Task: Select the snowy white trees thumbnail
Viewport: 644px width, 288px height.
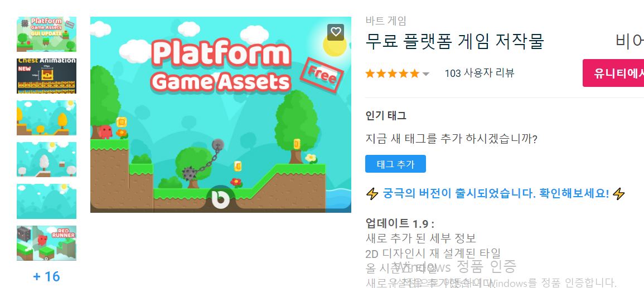Action: (x=46, y=159)
